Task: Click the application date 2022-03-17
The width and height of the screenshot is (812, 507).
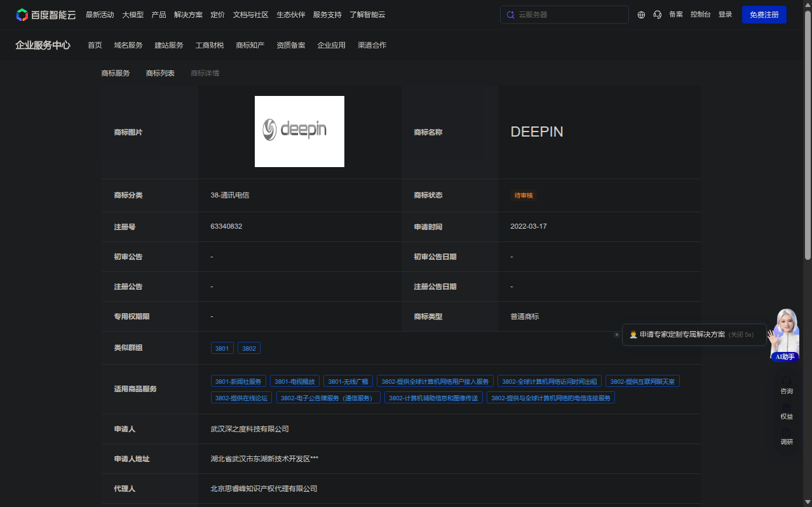Action: coord(529,226)
